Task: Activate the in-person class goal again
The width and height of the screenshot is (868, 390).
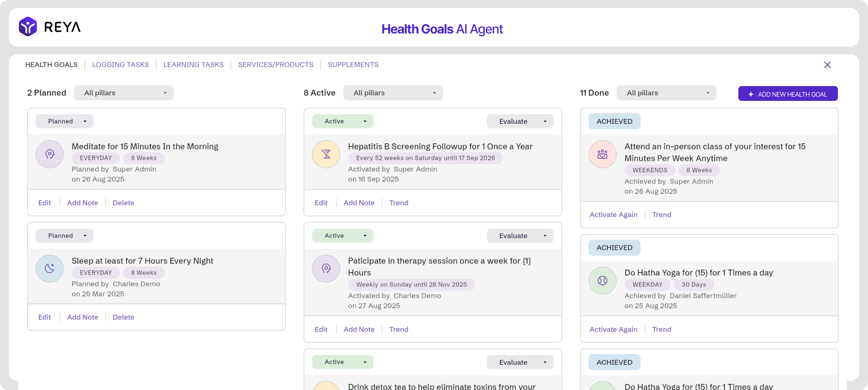Action: [613, 214]
